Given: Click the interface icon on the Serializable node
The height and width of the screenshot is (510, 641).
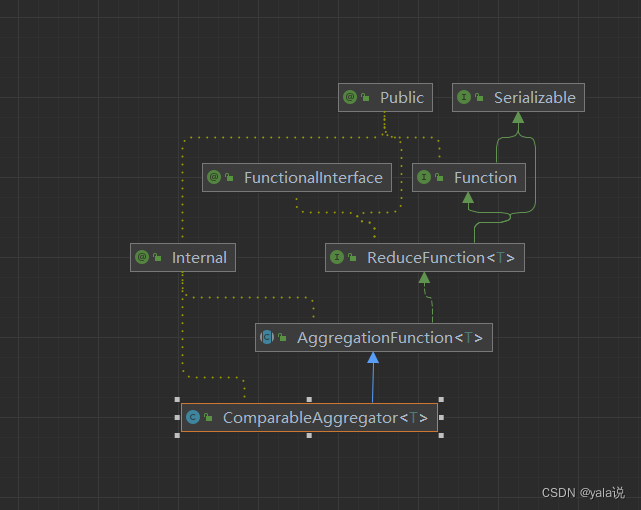Looking at the screenshot, I should pos(464,98).
